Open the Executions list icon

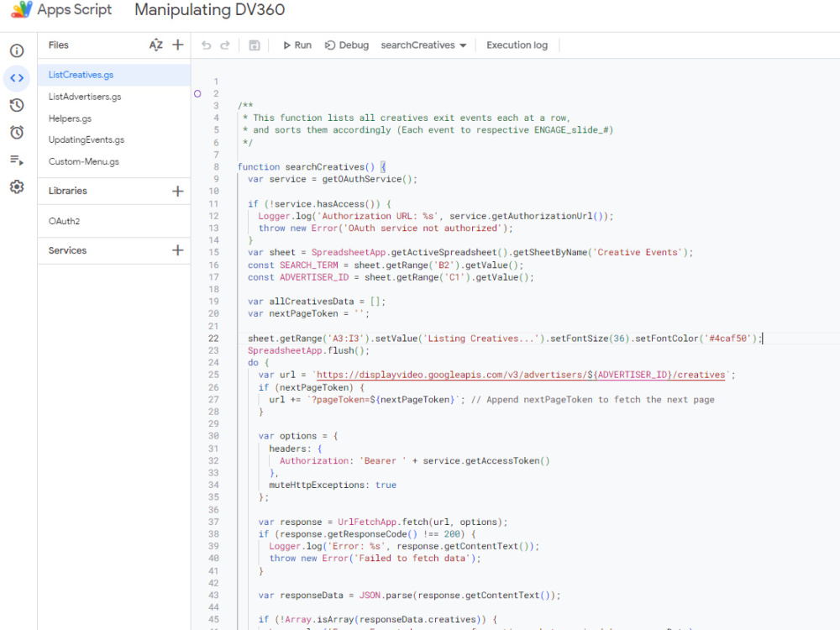17,160
